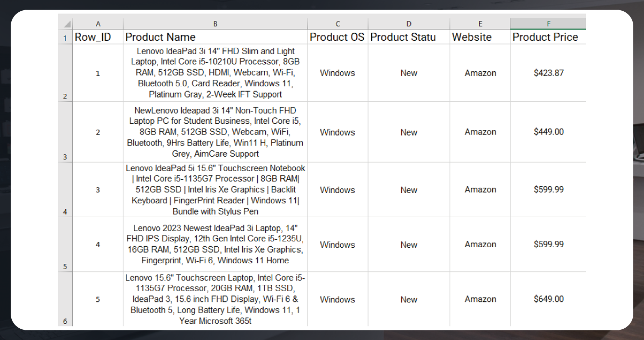Image resolution: width=644 pixels, height=340 pixels.
Task: Select column E header
Action: pos(480,24)
